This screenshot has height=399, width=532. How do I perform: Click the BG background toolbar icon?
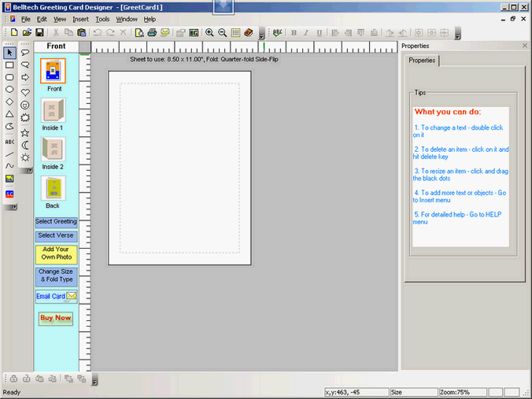pos(194,32)
